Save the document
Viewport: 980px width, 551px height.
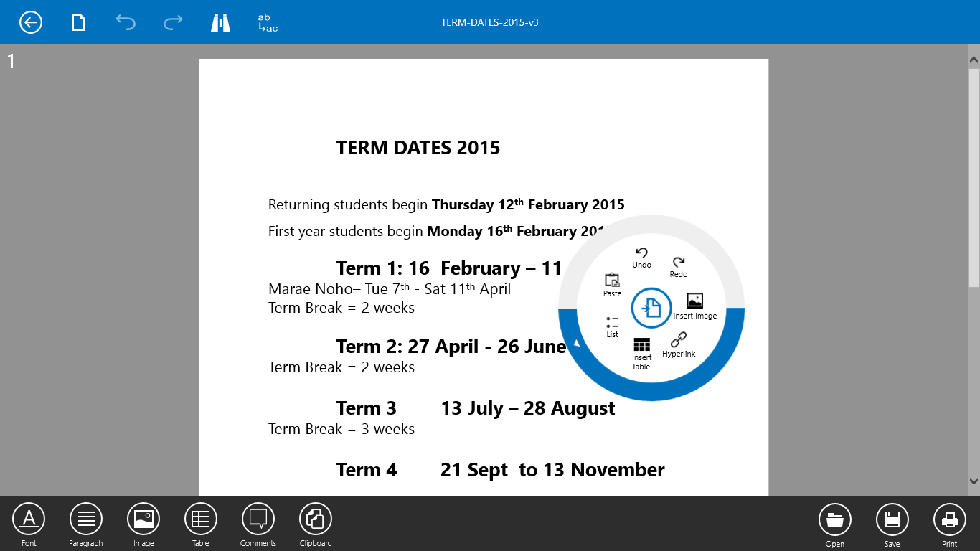pyautogui.click(x=892, y=525)
